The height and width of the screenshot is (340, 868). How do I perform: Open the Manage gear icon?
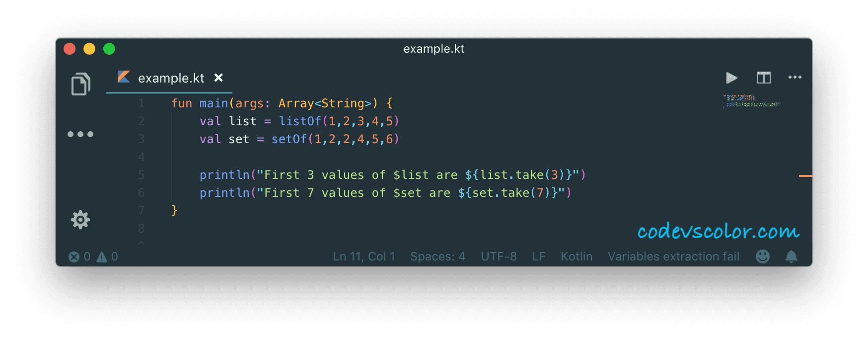click(x=80, y=219)
